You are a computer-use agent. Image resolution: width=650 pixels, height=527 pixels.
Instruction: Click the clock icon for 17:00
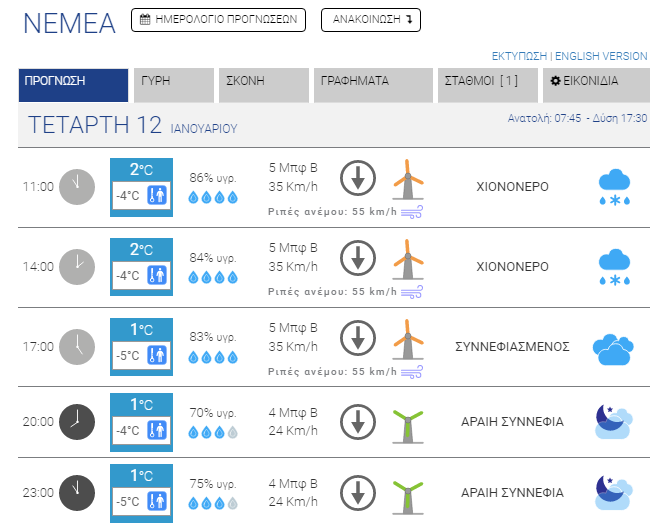pos(75,347)
